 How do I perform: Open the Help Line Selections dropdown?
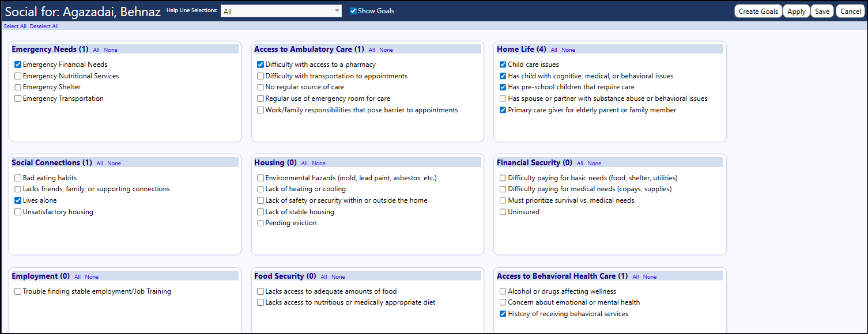[x=281, y=11]
